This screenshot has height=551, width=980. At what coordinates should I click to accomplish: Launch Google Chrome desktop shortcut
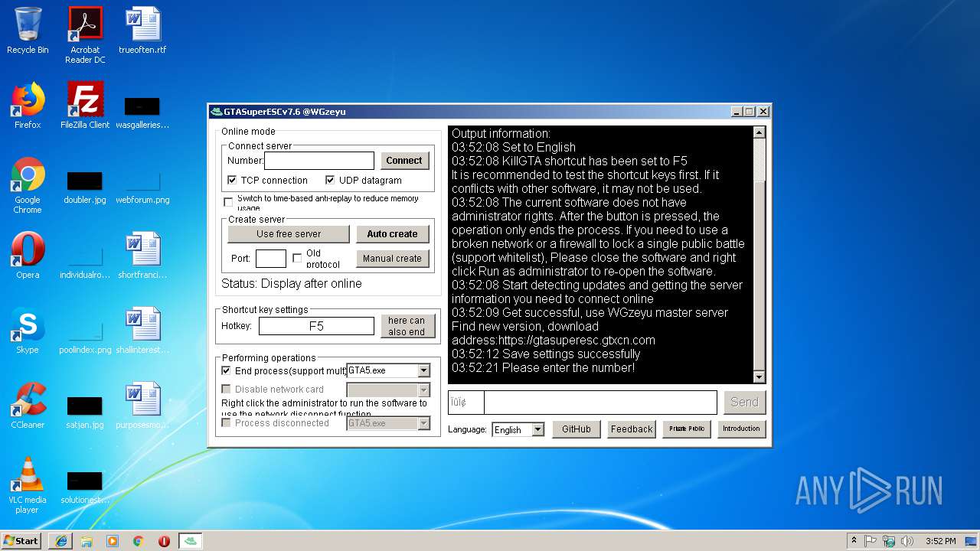pos(28,184)
